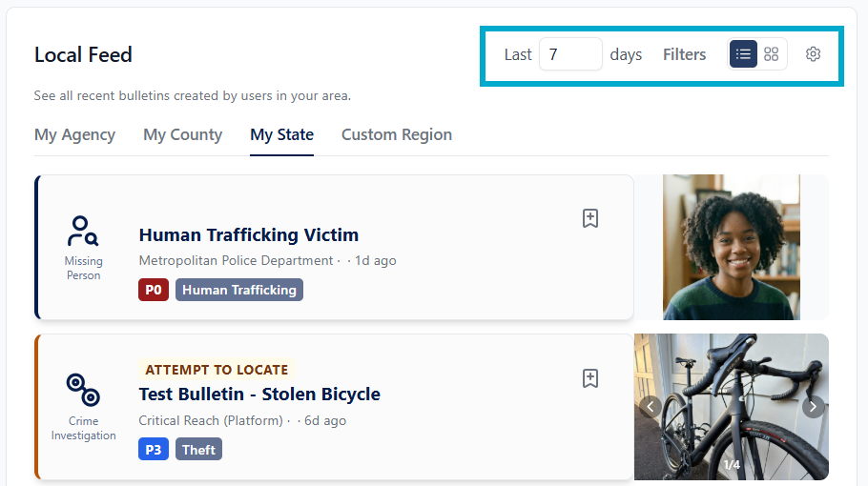This screenshot has width=868, height=486.
Task: Bookmark the Stolen Bicycle bulletin
Action: pos(590,378)
